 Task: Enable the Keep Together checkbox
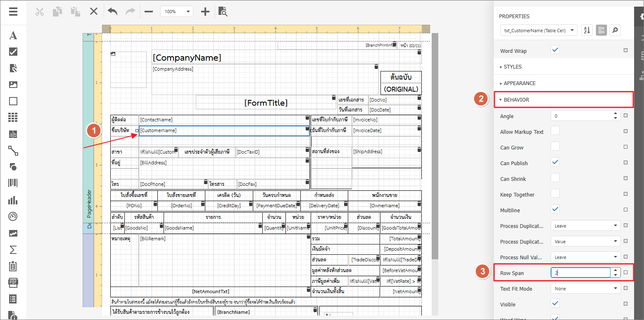coord(555,194)
